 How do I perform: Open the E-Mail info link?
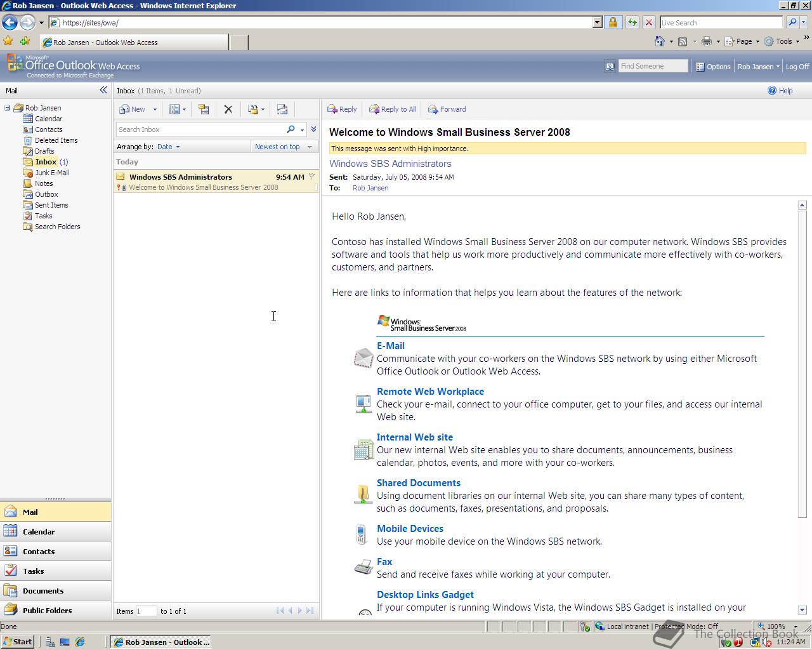pos(391,346)
